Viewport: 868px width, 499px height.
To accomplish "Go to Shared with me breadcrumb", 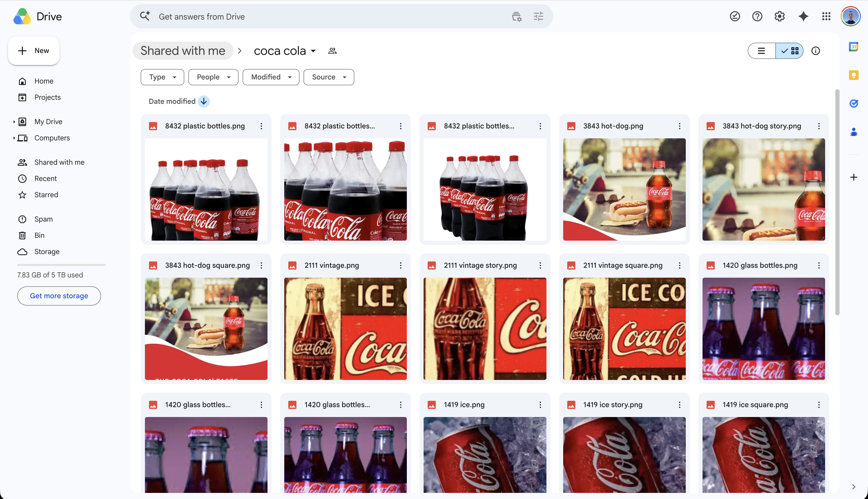I will click(x=183, y=51).
